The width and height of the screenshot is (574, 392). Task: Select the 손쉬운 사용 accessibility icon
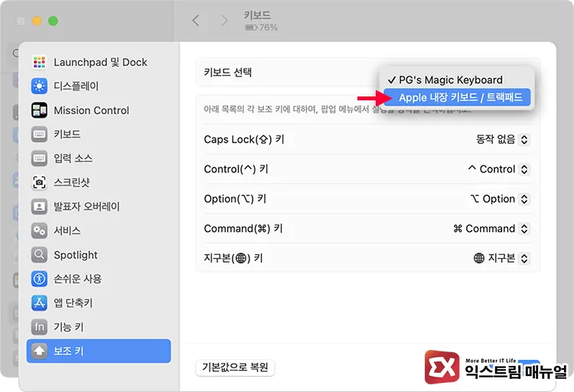pyautogui.click(x=39, y=279)
